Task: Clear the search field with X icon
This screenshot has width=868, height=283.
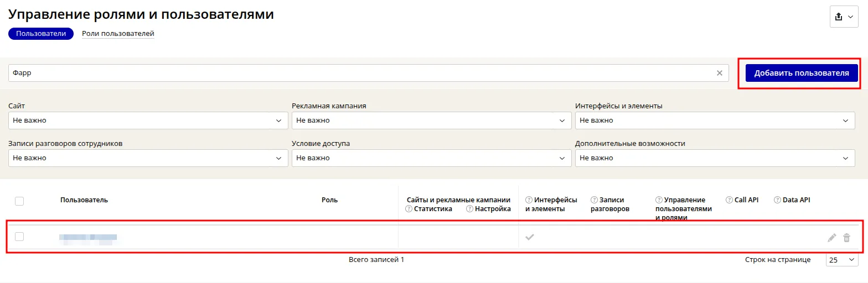Action: (x=720, y=73)
